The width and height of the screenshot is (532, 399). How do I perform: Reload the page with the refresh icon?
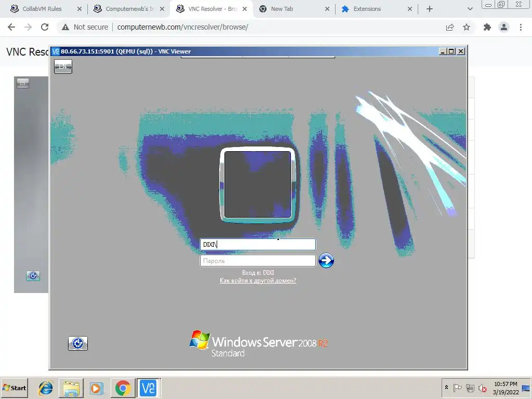tap(45, 27)
